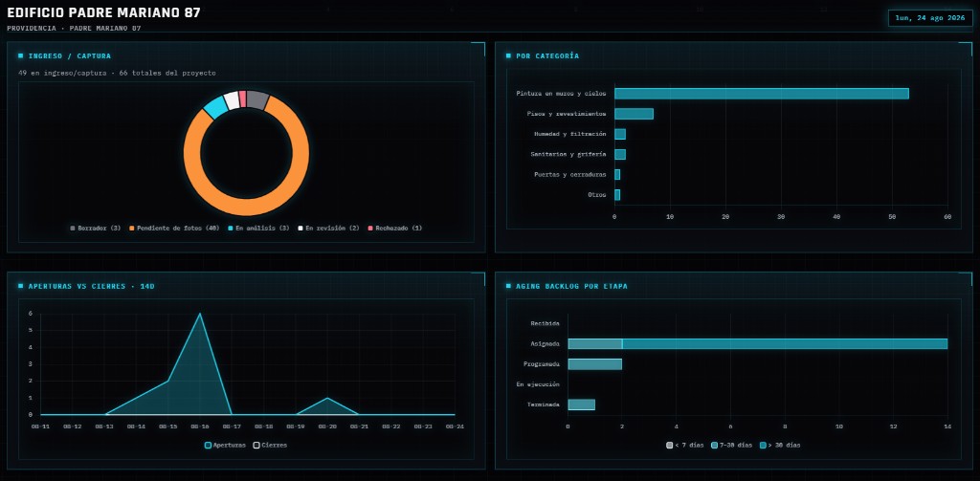
Task: Click the PROVIDENCIA · PADRE MARIANO 87 subtitle
Action: tap(74, 28)
